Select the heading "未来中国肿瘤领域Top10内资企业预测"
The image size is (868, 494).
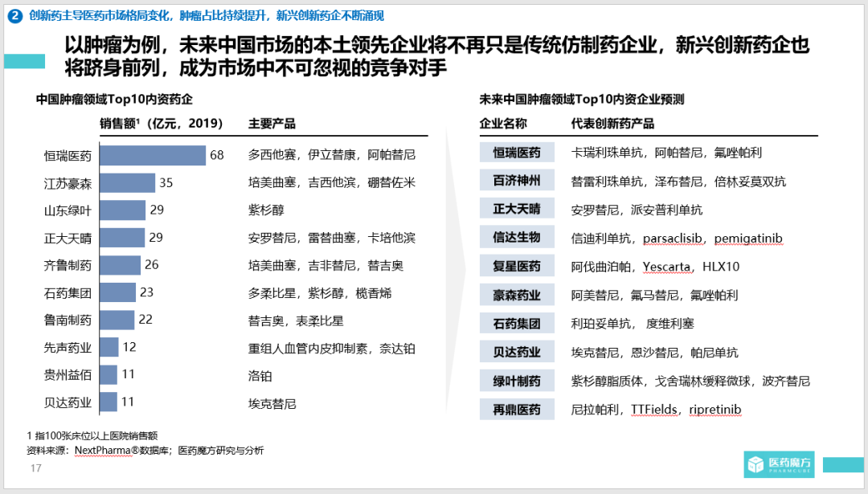pyautogui.click(x=582, y=100)
